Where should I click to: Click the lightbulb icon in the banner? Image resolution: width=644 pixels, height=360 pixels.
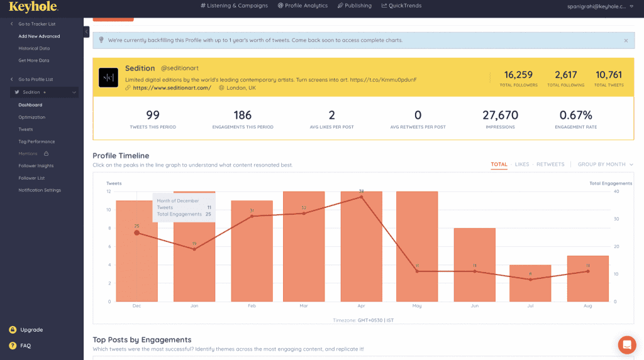tap(101, 40)
